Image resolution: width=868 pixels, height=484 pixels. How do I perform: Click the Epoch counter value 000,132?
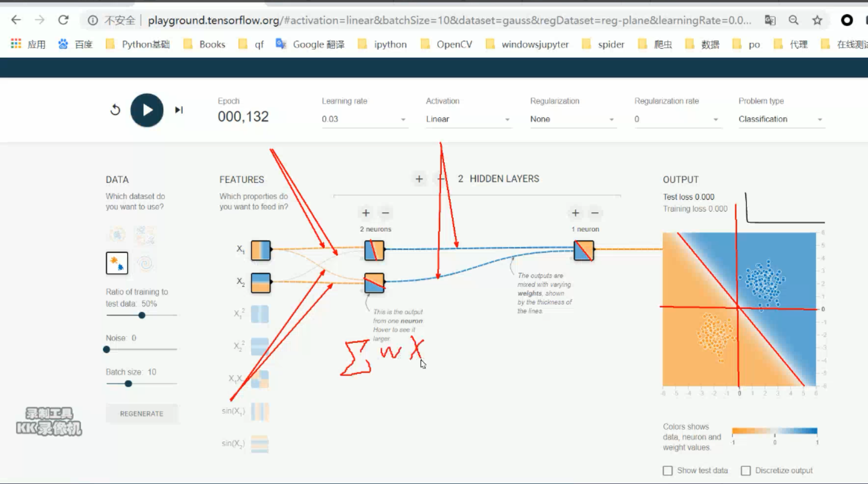pos(243,117)
